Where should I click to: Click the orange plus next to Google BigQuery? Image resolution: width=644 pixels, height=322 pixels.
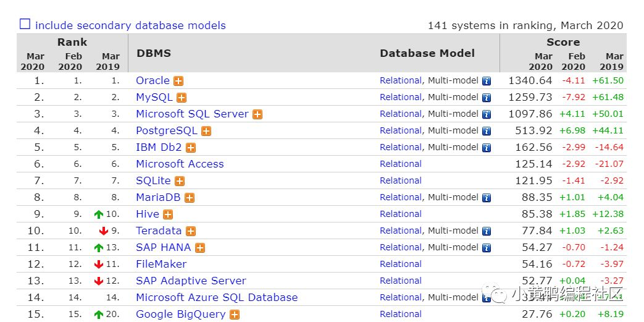(235, 315)
